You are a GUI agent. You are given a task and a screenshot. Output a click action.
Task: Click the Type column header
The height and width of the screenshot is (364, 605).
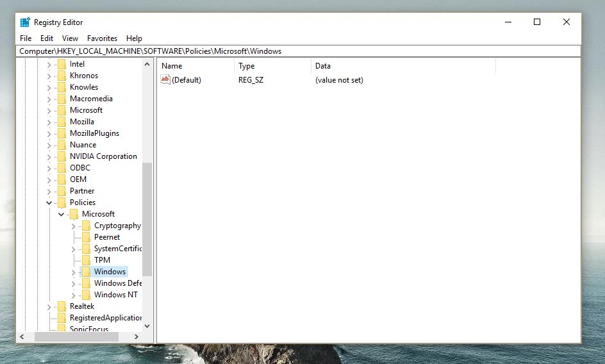point(272,66)
